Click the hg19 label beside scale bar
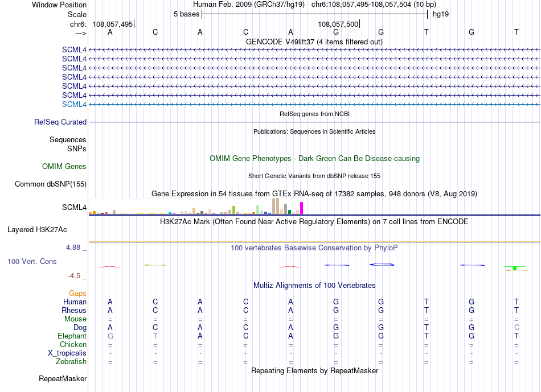The width and height of the screenshot is (541, 392). (x=441, y=14)
